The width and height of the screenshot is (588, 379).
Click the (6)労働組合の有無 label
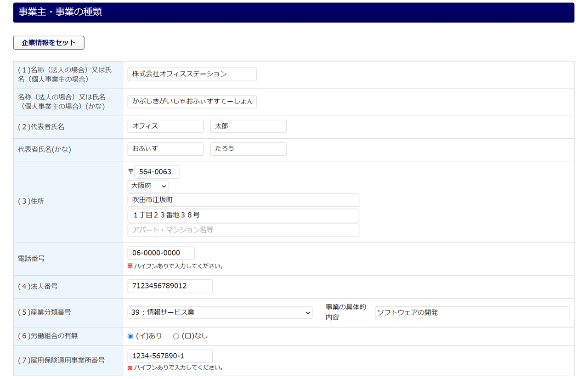48,336
